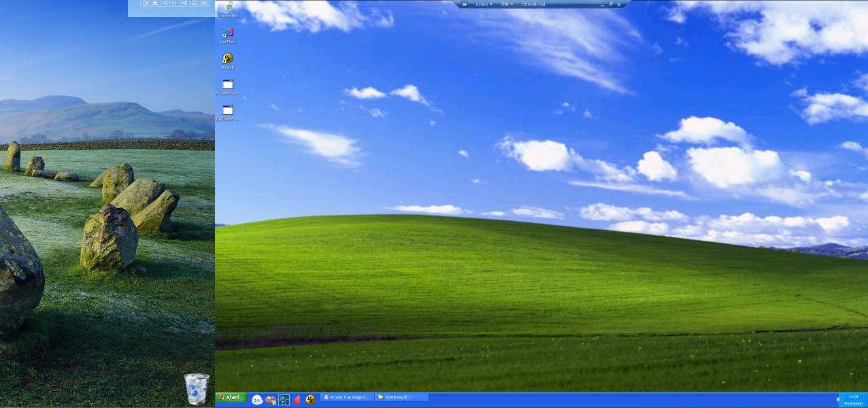Screen dimensions: 868x408
Task: Click the red quick launch icon
Action: tap(297, 400)
